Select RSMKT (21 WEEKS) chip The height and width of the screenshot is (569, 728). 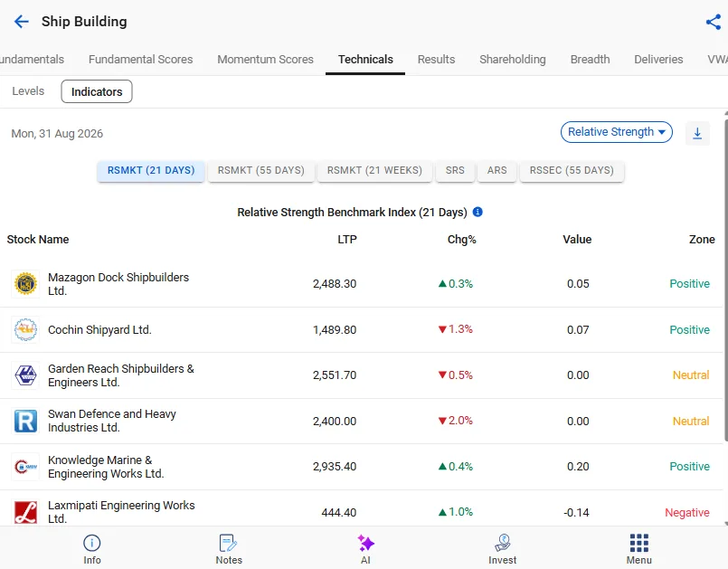click(374, 170)
